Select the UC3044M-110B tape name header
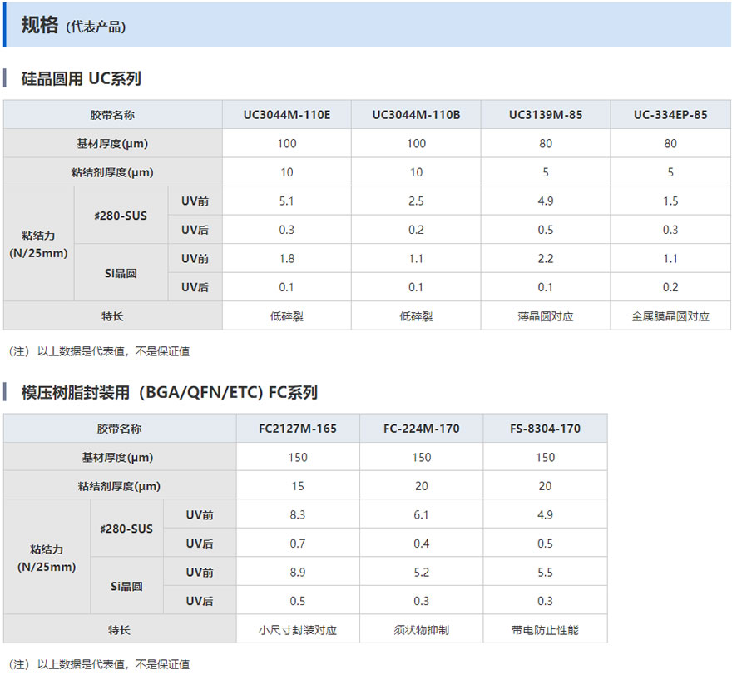 [x=416, y=115]
